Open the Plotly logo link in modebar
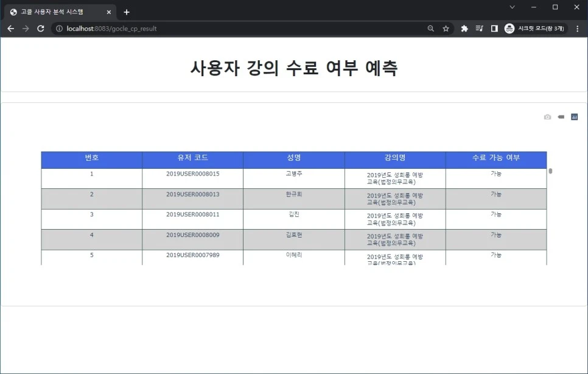Viewport: 588px width, 374px height. (574, 117)
